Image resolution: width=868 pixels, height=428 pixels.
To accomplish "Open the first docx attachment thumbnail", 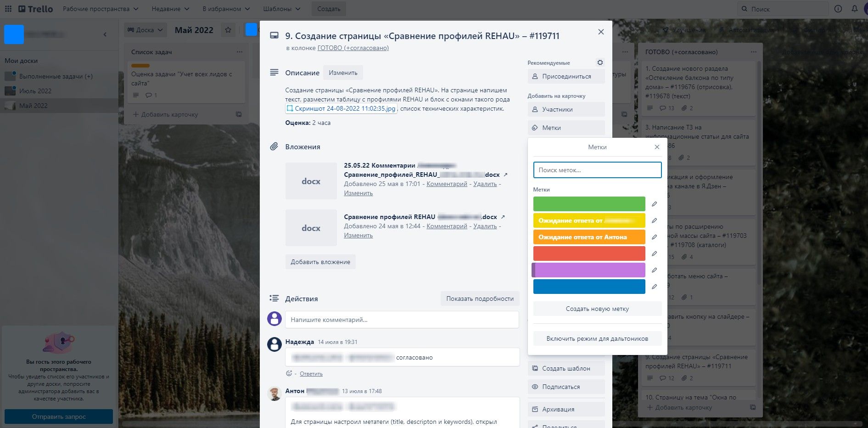I will click(311, 181).
